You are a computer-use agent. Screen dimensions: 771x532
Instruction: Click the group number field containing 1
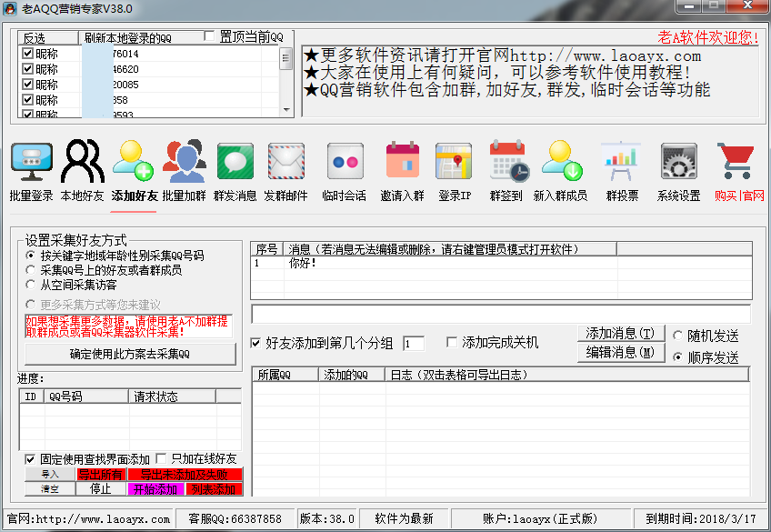click(414, 344)
